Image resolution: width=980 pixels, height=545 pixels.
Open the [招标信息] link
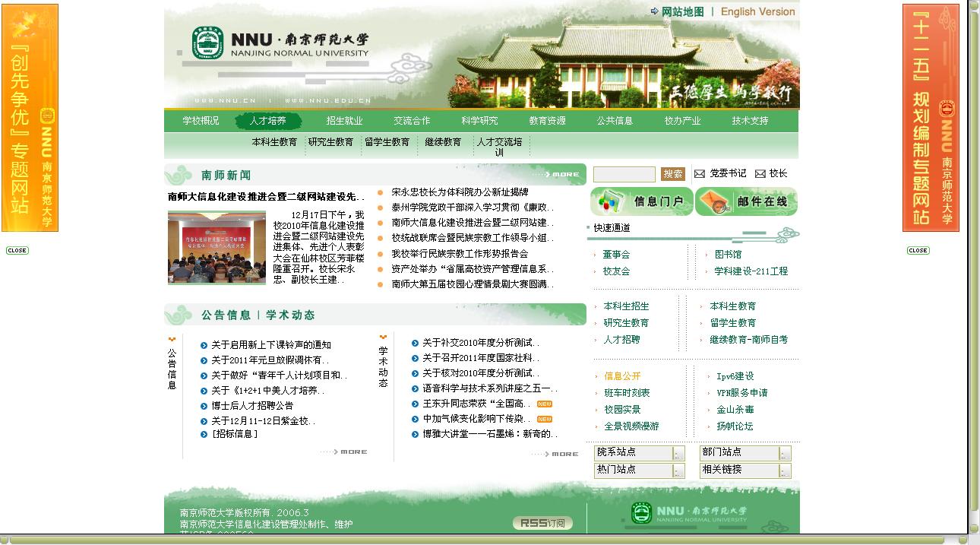point(235,434)
